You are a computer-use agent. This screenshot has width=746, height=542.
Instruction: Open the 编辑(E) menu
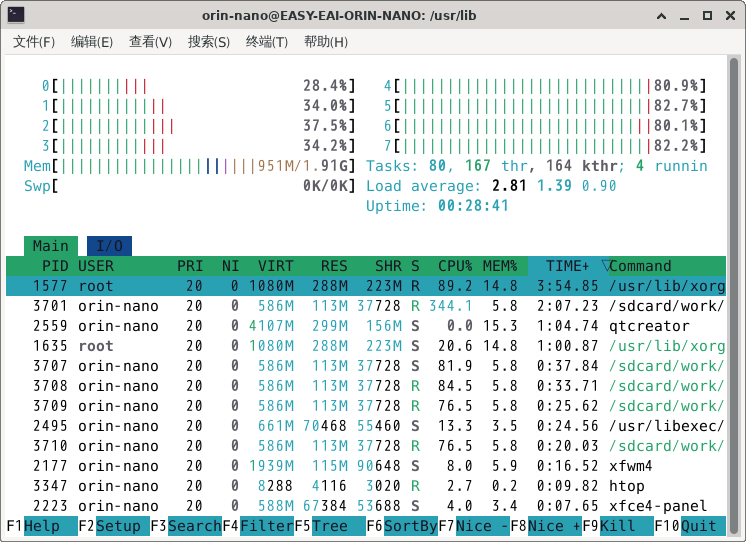coord(91,42)
